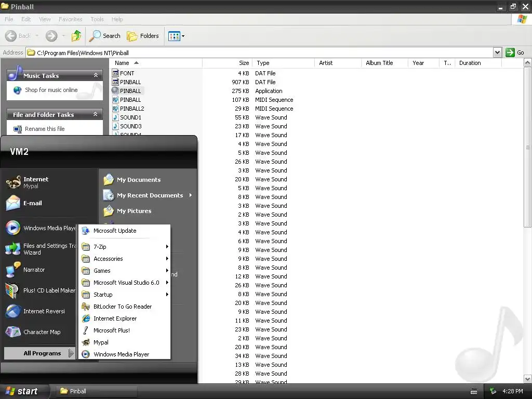Expand My Recent Documents submenu
This screenshot has width=532, height=399.
[148, 195]
